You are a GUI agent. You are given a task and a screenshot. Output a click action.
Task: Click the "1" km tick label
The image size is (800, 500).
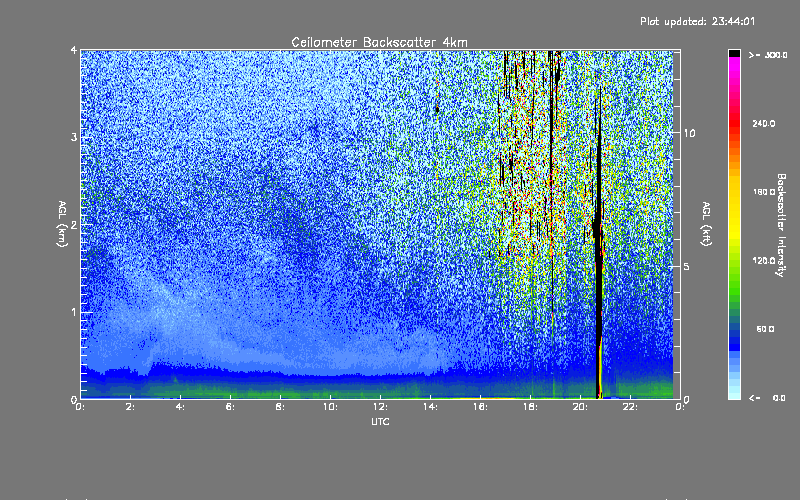(x=74, y=312)
